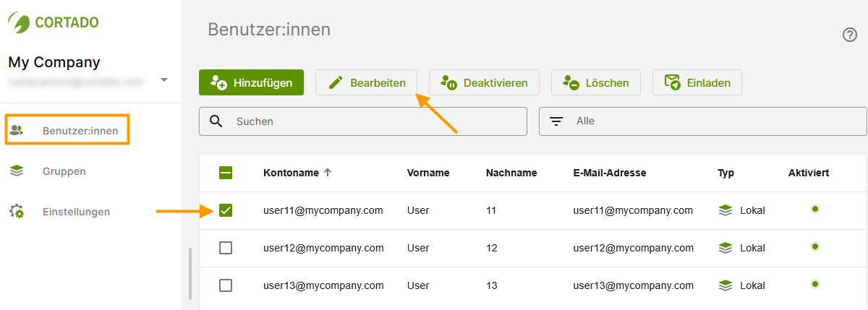Click the green activated dot for user12

tap(815, 246)
